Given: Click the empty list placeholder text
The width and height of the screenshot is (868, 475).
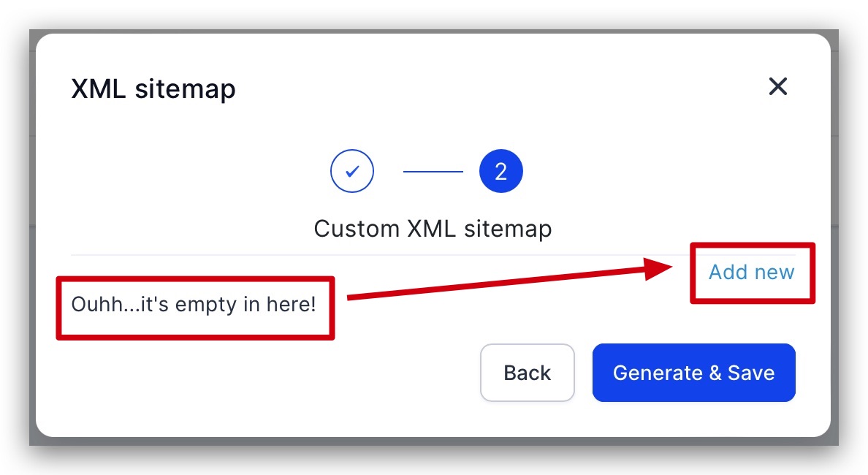Looking at the screenshot, I should (194, 305).
